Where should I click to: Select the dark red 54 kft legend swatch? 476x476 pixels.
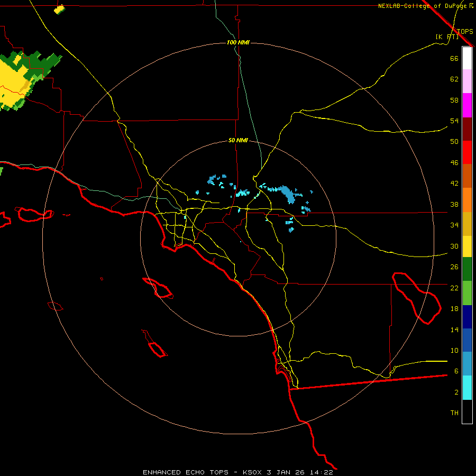tap(467, 129)
